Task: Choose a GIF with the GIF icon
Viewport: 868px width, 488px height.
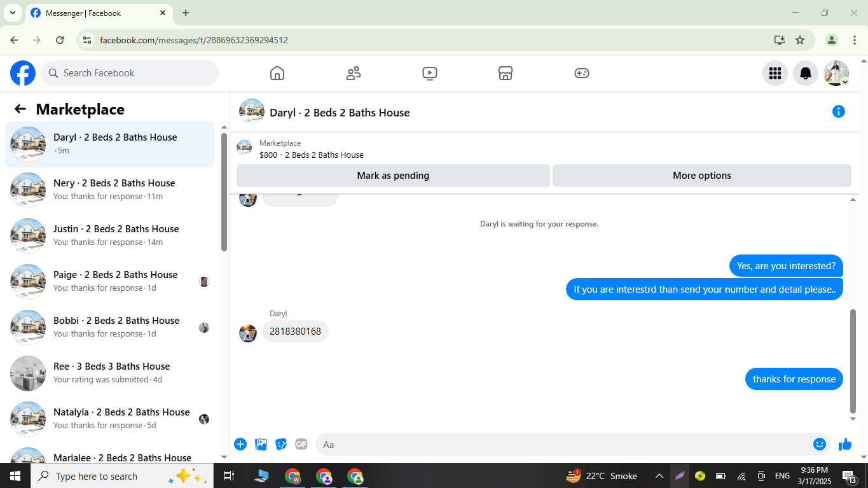Action: [x=301, y=444]
